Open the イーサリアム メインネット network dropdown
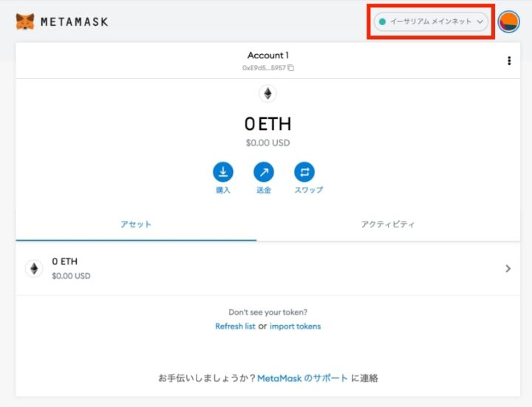Viewport: 532px width, 407px height. [x=432, y=22]
